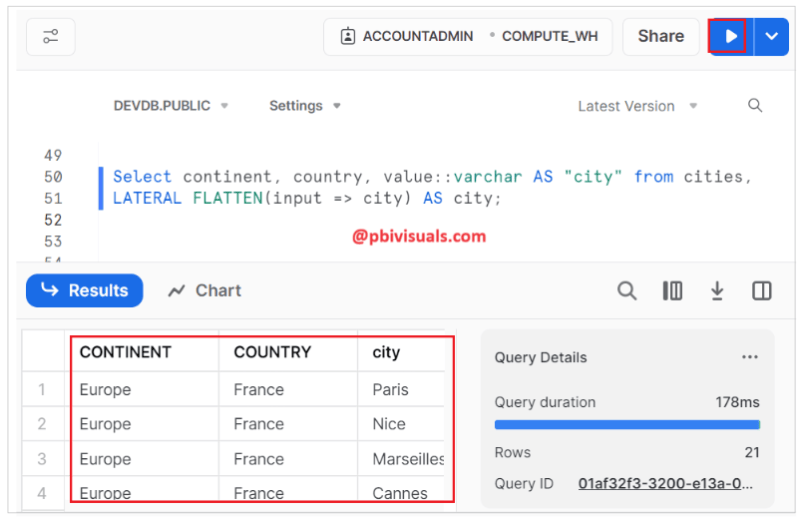Screen dimensions: 800x518
Task: Click line number 53 in gutter
Action: coord(53,241)
